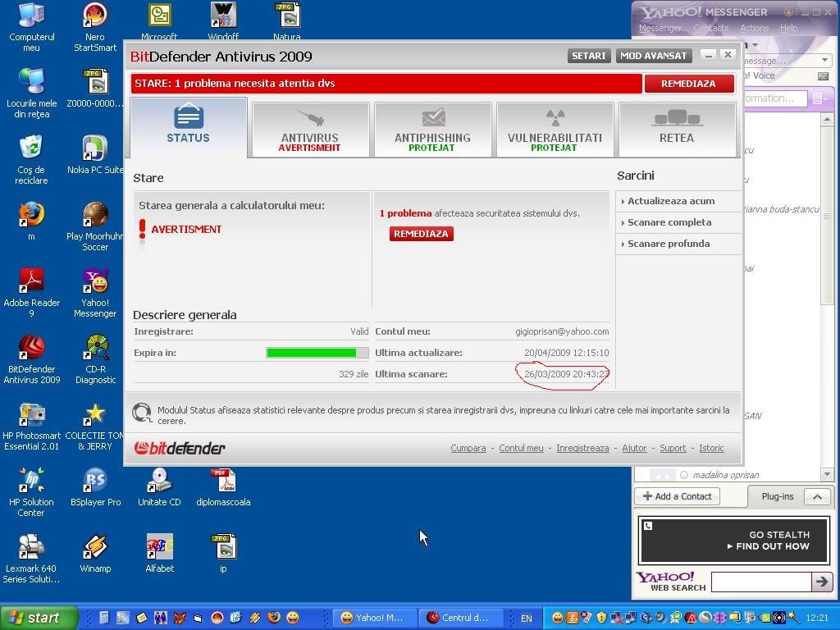
Task: Open status message dropdown in Yahoo Messenger
Action: 825,60
